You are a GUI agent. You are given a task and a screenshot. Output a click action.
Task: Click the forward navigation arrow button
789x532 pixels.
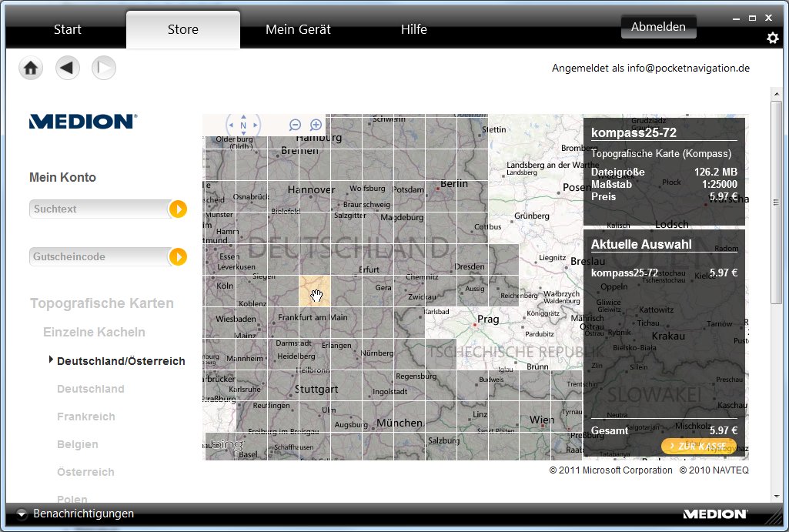click(104, 69)
